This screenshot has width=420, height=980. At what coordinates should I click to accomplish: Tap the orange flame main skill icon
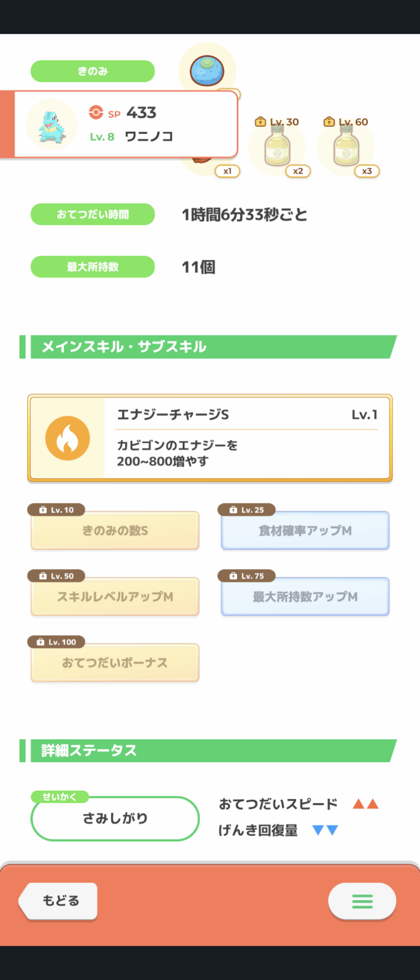click(x=68, y=438)
